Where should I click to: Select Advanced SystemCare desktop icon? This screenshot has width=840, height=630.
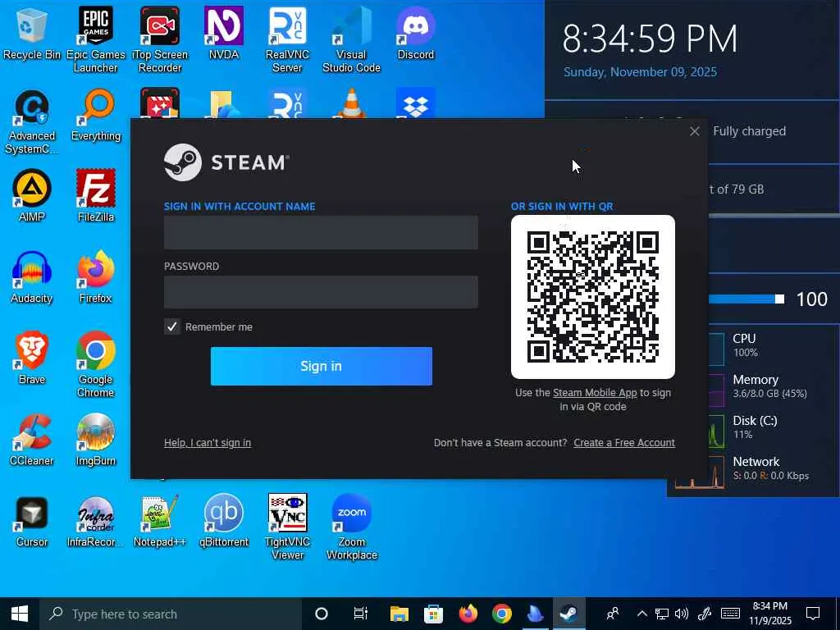pyautogui.click(x=32, y=121)
